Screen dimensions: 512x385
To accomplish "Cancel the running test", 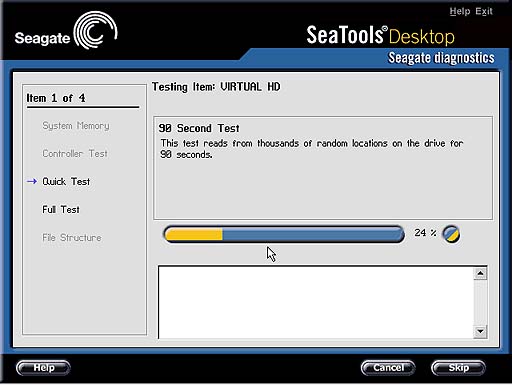I will 388,368.
